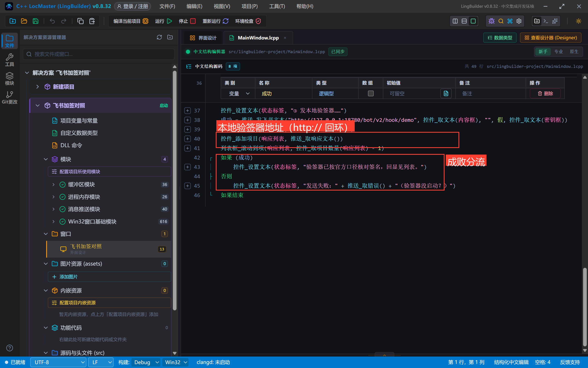Viewport: 588px width, 368px height.
Task: Open the Debug build configuration dropdown
Action: pos(146,362)
